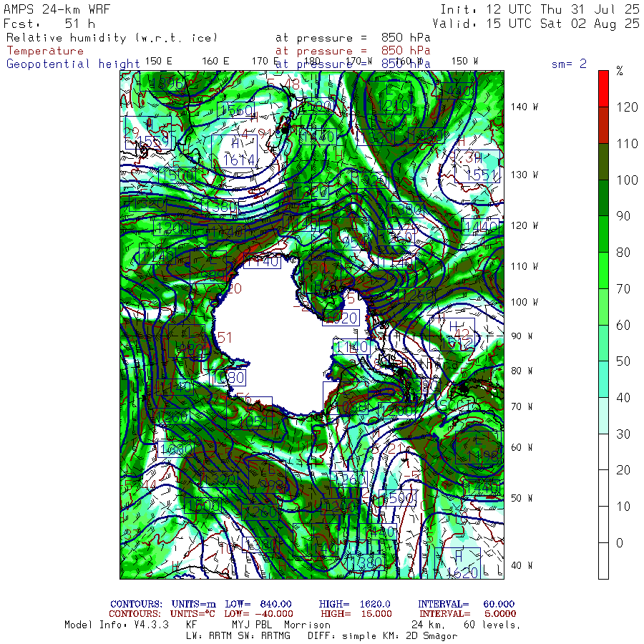Image resolution: width=644 pixels, height=644 pixels.
Task: Click the "Init: 12 UTC Thu 31 Jul 25" line
Action: coord(540,9)
